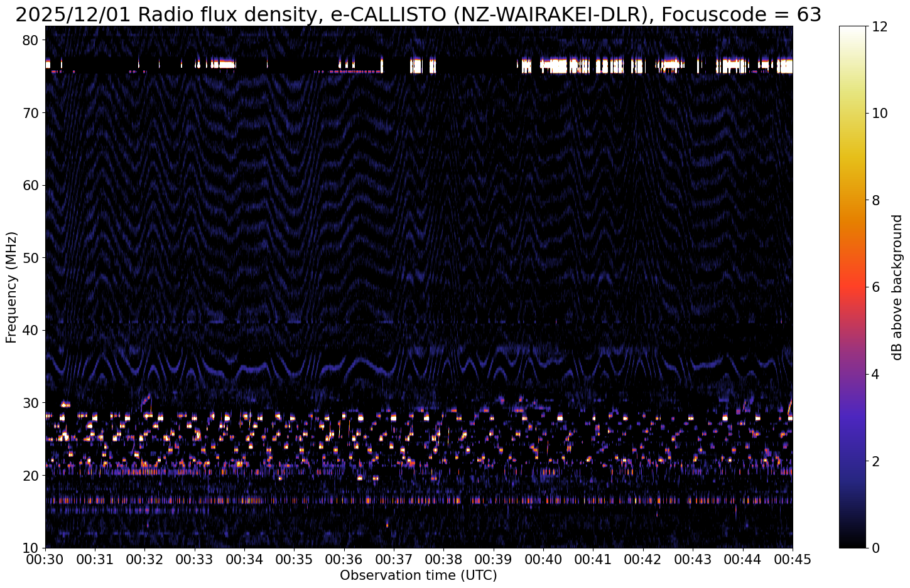Screen dimensions: 910x588
Task: Click the 8 colorbar tick label
Action: pos(873,200)
